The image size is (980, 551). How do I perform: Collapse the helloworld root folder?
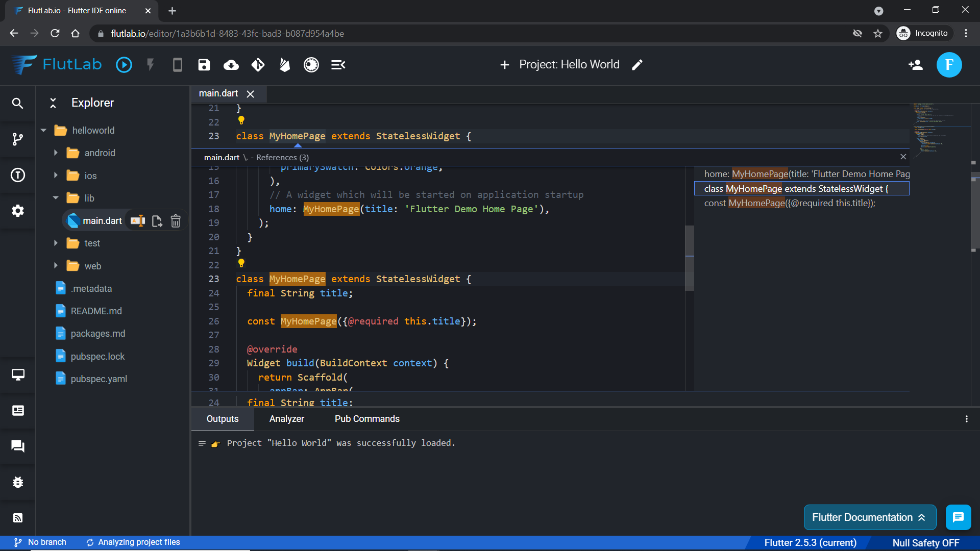pos(43,131)
